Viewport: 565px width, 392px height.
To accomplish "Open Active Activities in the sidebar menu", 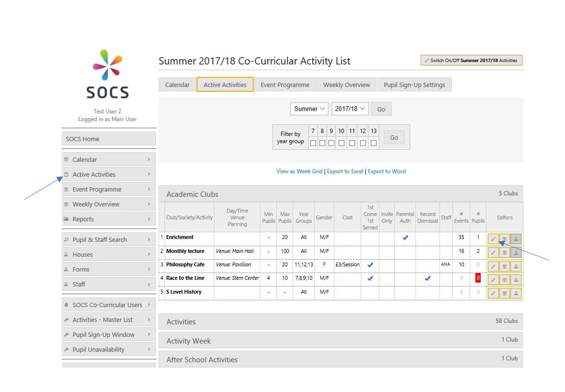I will point(109,174).
